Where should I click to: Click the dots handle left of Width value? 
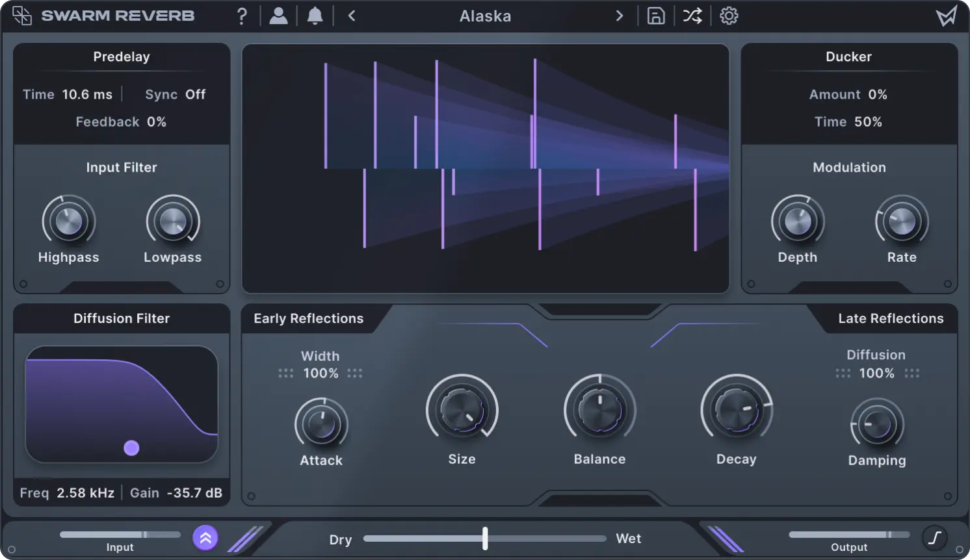pos(285,373)
